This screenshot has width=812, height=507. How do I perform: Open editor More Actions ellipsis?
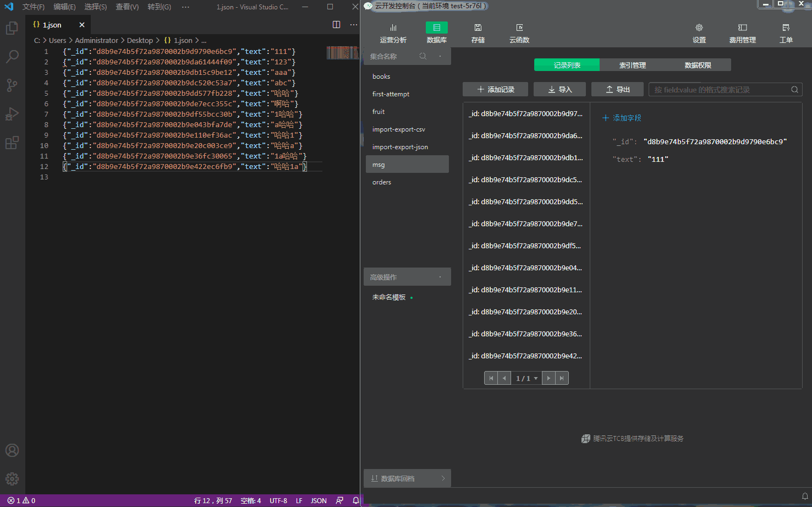[353, 25]
